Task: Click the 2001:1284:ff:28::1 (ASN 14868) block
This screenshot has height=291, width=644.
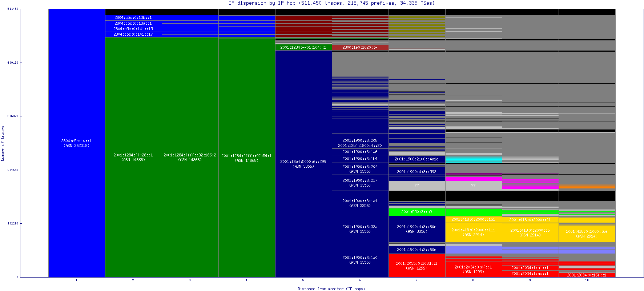Action: pos(133,157)
